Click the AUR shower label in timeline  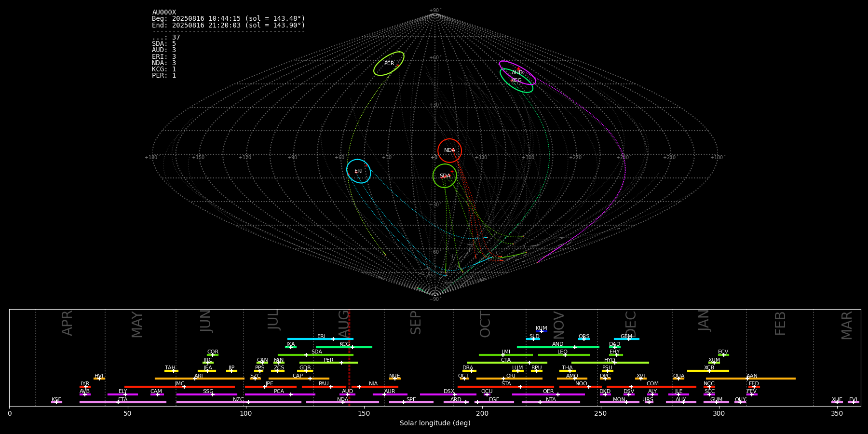click(390, 392)
